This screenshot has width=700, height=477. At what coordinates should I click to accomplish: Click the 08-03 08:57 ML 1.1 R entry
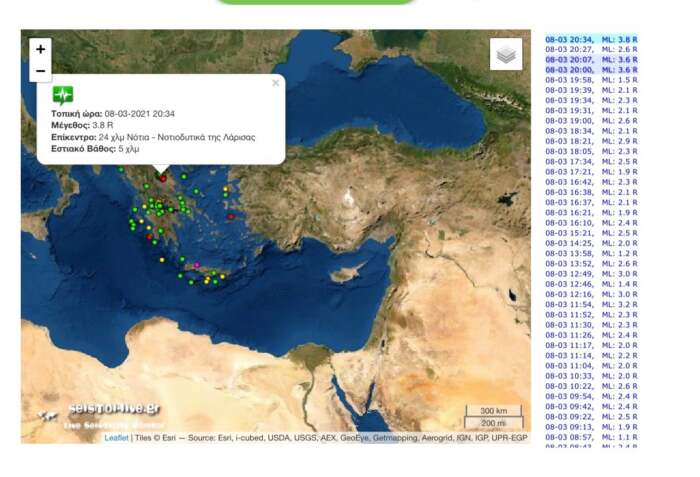point(590,437)
